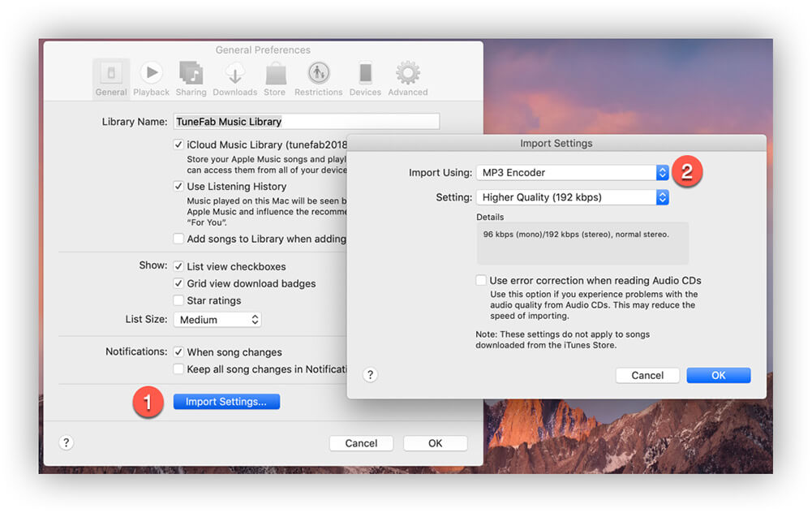
Task: Click the Library Name text field
Action: (x=307, y=122)
